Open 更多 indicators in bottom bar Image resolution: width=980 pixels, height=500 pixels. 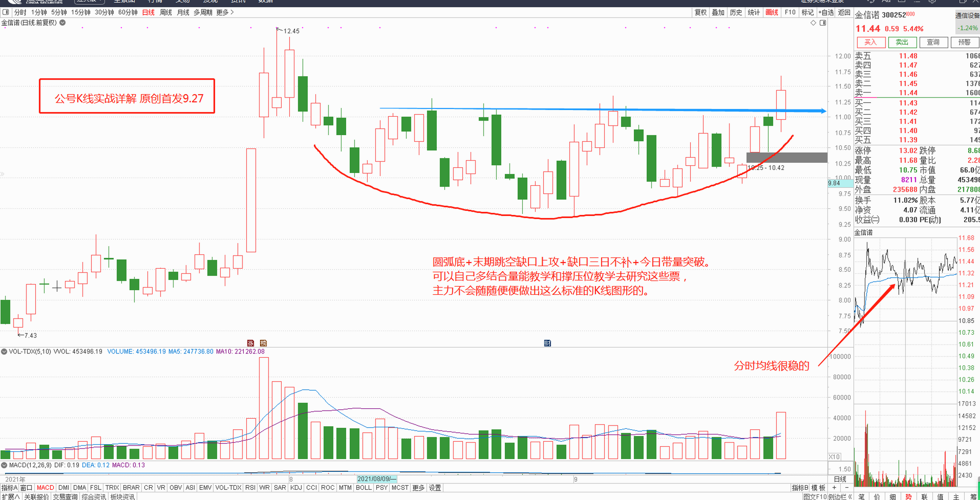418,487
